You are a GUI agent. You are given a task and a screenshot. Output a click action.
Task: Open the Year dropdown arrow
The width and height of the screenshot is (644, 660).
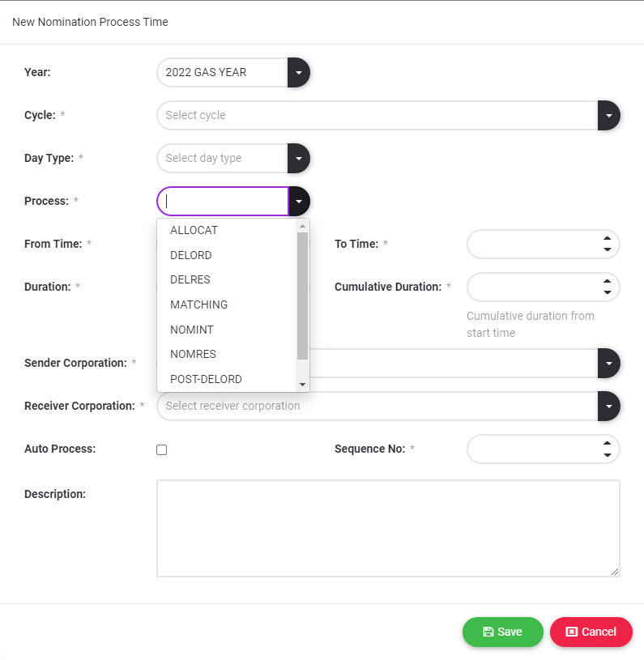(x=299, y=72)
